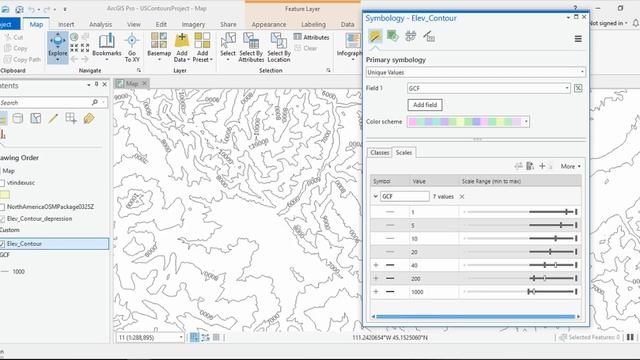Adjust the scale range slider for value 1

click(x=520, y=212)
